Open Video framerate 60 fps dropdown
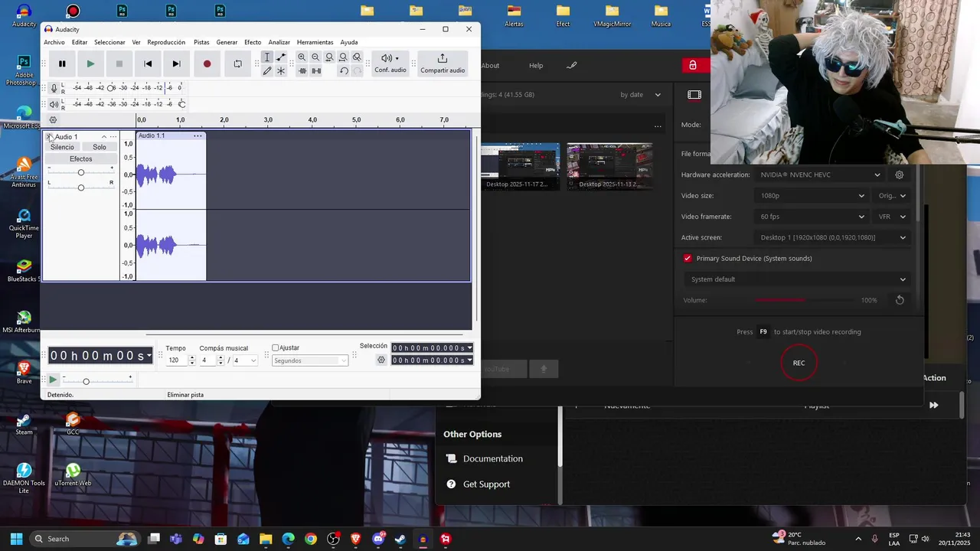 tap(812, 217)
